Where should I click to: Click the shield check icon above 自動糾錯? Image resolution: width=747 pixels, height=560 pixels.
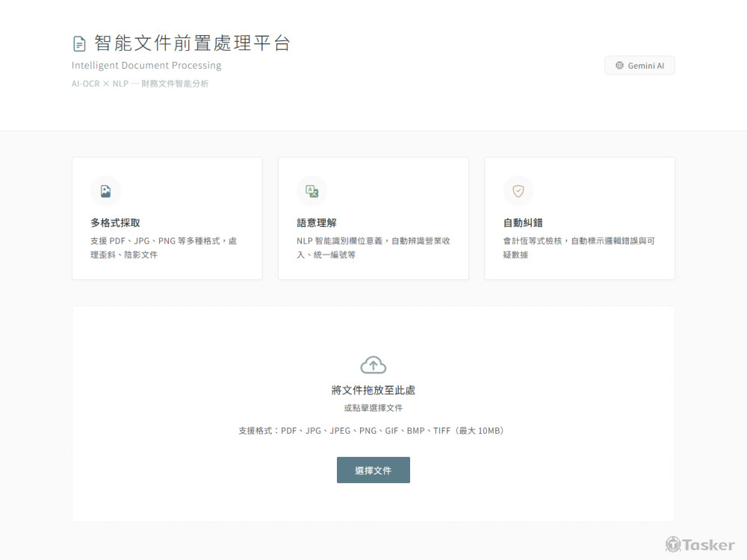coord(518,191)
